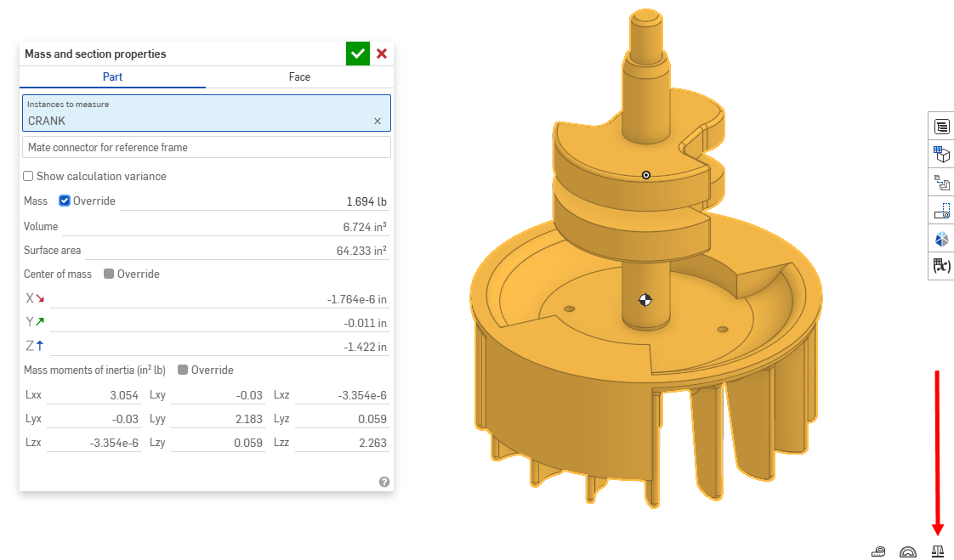
Task: Open help for Mass and section properties
Action: 384,482
